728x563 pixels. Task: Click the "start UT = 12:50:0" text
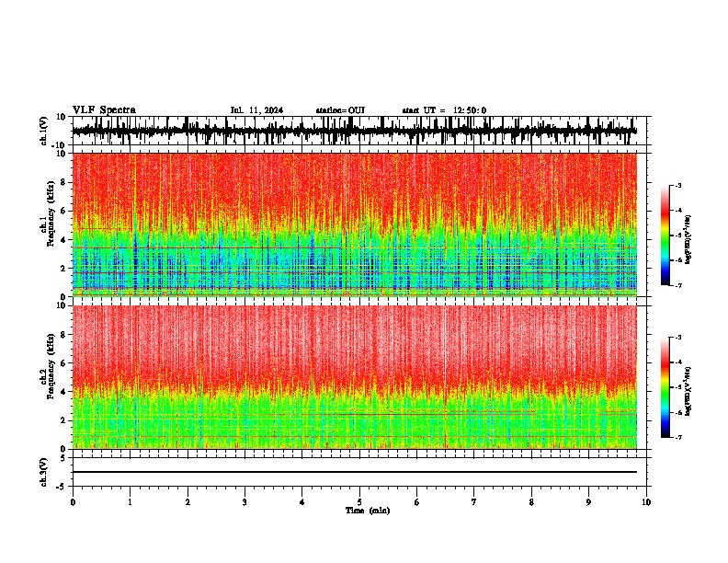point(444,110)
